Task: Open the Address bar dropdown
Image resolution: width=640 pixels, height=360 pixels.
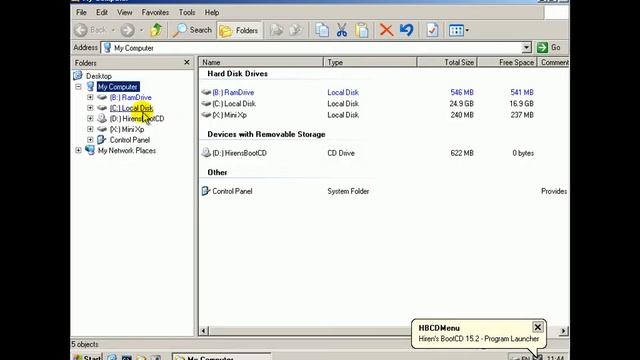Action: [x=527, y=48]
